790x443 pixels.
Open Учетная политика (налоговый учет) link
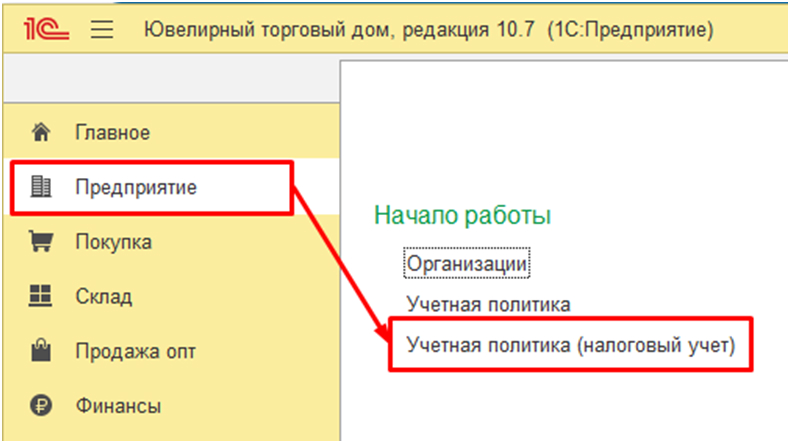(571, 346)
